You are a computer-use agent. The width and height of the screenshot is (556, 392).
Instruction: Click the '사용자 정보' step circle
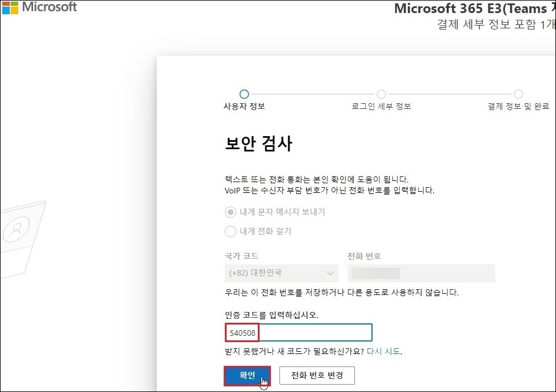(244, 94)
